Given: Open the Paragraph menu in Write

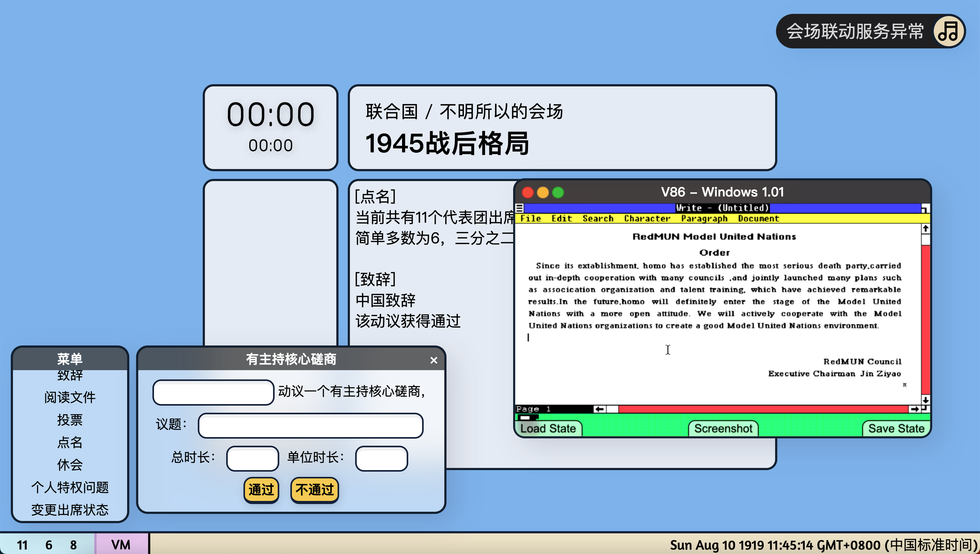Looking at the screenshot, I should coord(704,219).
